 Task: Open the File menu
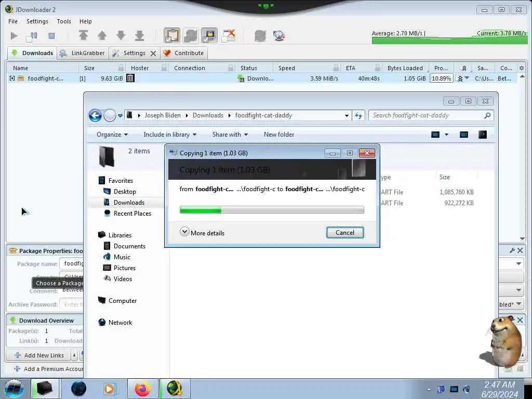click(x=13, y=21)
